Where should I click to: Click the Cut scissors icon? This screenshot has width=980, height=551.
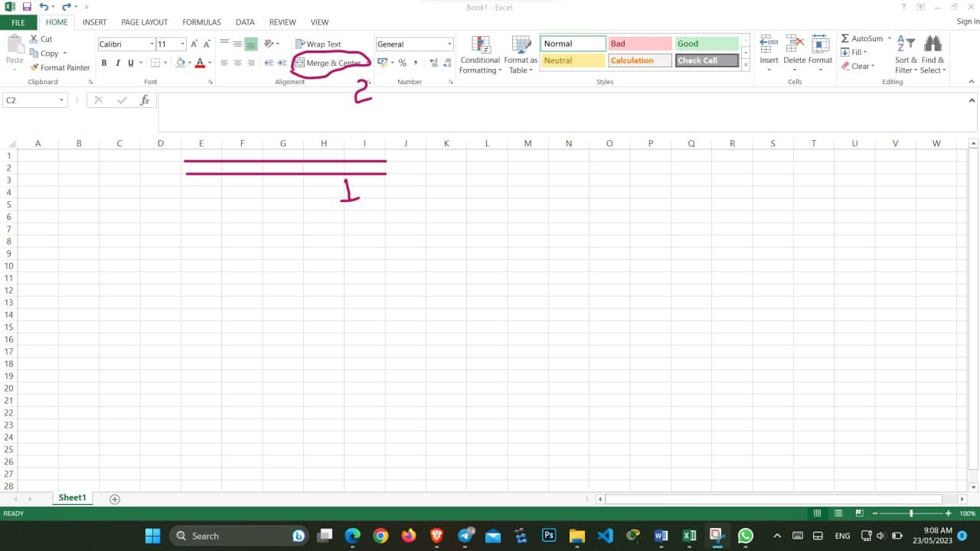34,39
